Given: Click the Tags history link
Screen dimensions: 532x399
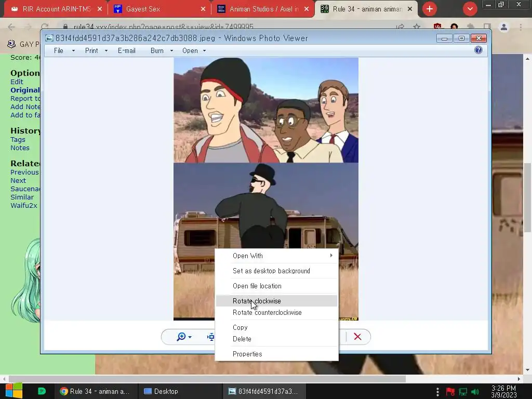Looking at the screenshot, I should point(18,139).
